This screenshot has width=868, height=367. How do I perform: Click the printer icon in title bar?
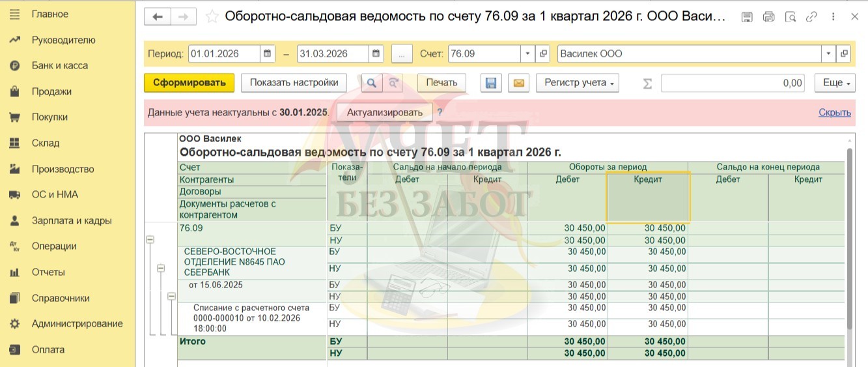[x=768, y=17]
